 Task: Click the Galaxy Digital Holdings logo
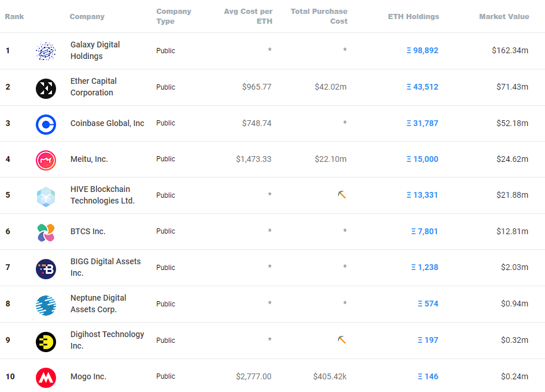click(46, 51)
